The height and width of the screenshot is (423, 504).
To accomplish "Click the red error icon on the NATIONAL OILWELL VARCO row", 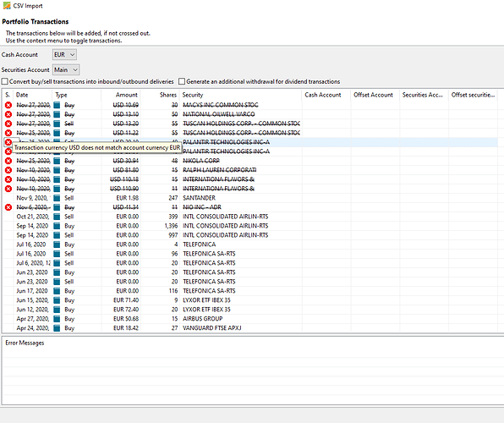I will [8, 114].
